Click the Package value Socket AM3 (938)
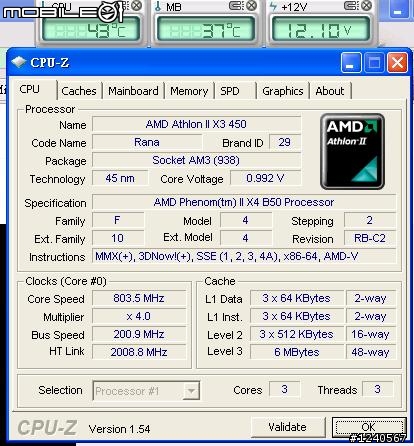This screenshot has width=414, height=446. (x=196, y=160)
